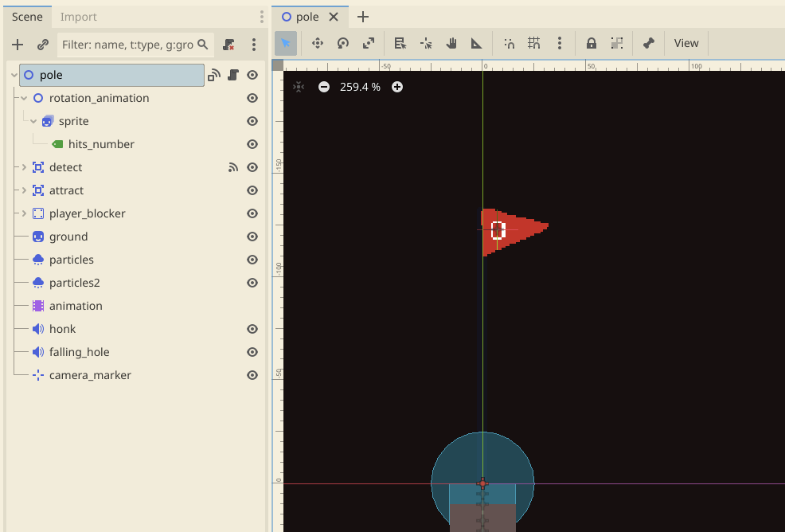Switch to the Scene dock tab
This screenshot has width=785, height=532.
(x=27, y=17)
